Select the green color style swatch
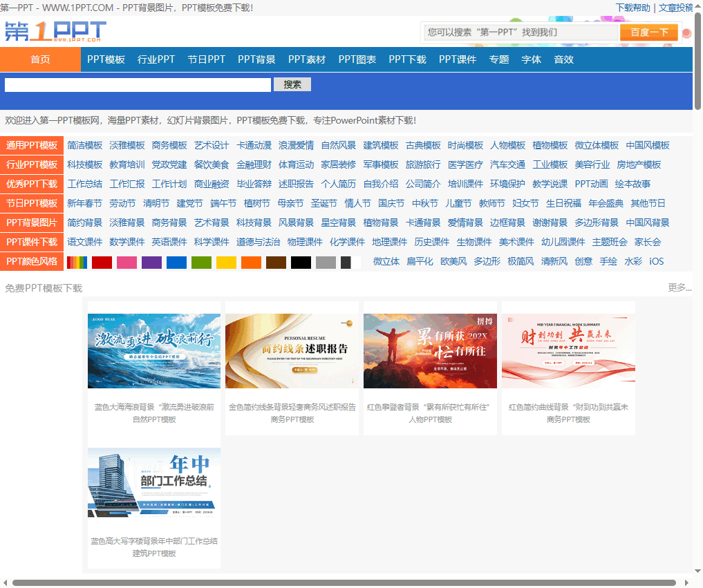Image resolution: width=703 pixels, height=588 pixels. coord(201,262)
